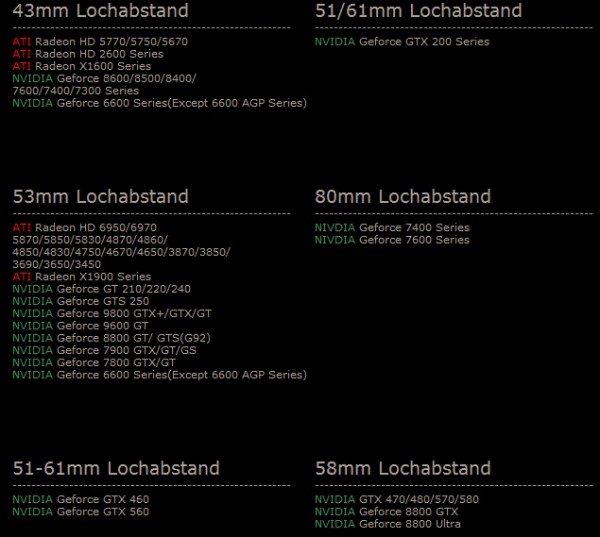Click NVIDIA Geforce 8800 GT/ GTS(G92) line
The width and height of the screenshot is (600, 537).
[111, 338]
